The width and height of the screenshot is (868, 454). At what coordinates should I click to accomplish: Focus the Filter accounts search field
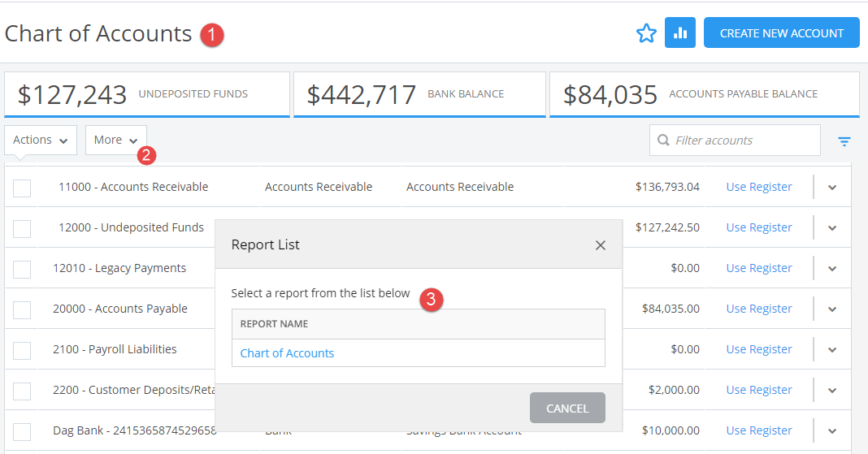point(735,140)
